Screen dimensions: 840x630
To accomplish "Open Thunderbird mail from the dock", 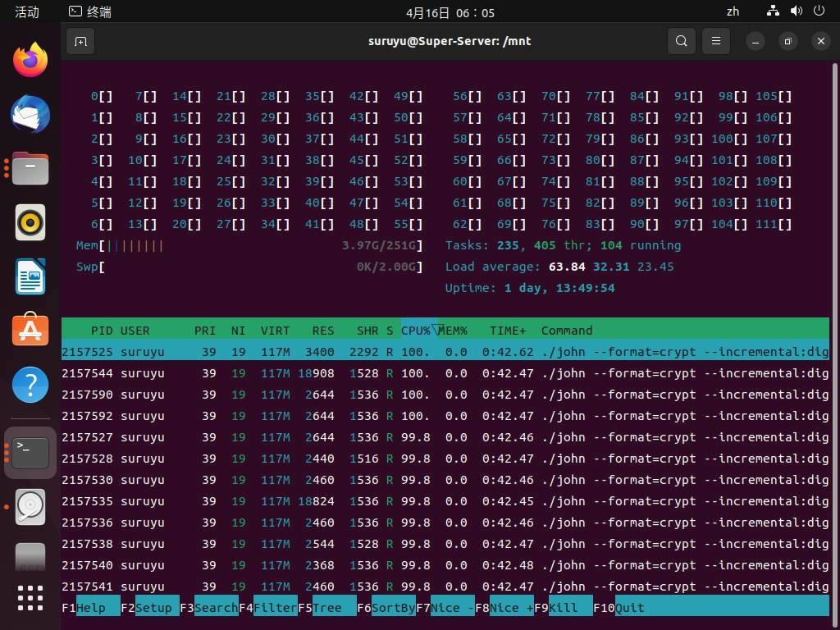I will tap(30, 114).
